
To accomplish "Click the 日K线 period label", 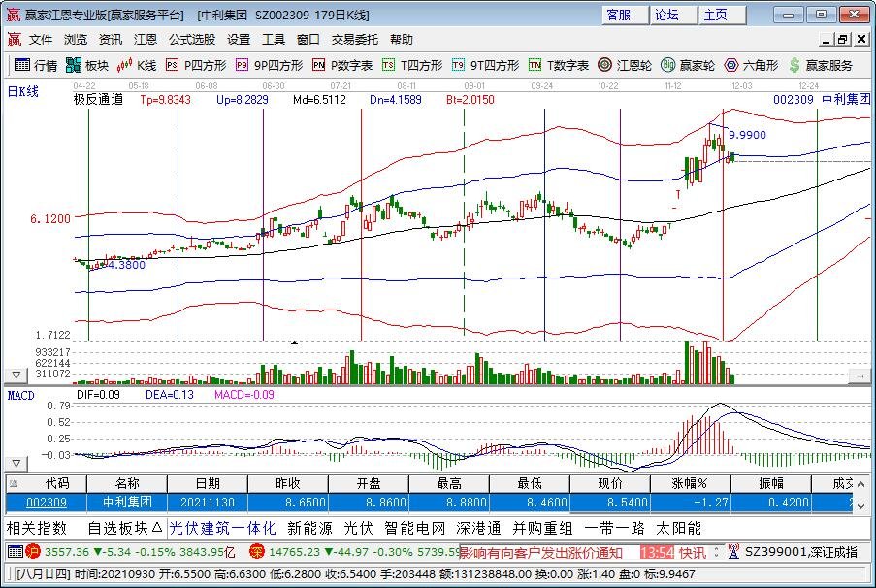I will (23, 91).
